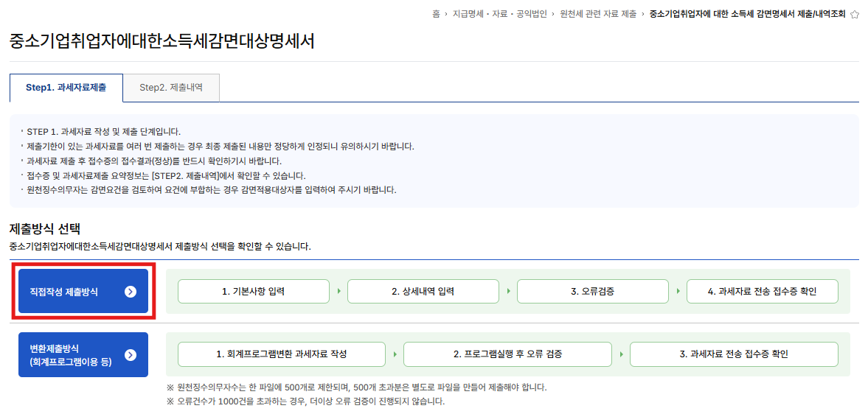The height and width of the screenshot is (414, 868).
Task: Click the 감면명세서 제출/내역조회 breadcrumb item
Action: click(748, 14)
